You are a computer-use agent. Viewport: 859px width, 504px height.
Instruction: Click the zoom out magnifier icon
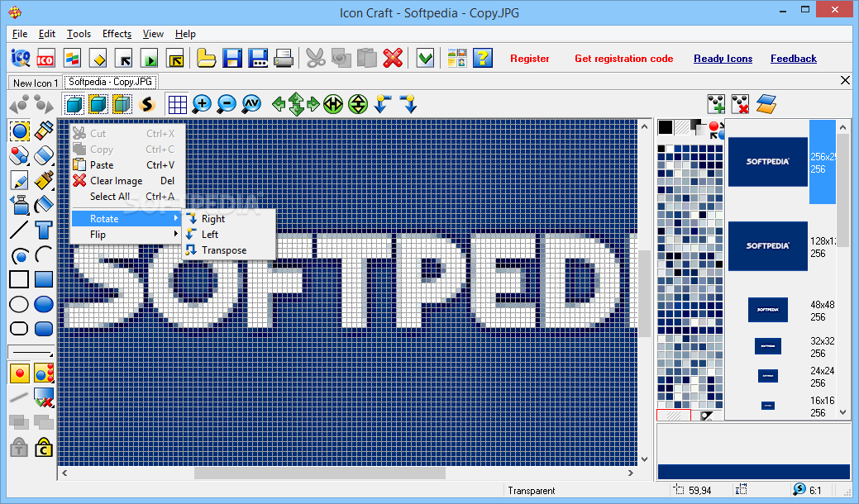tap(227, 104)
